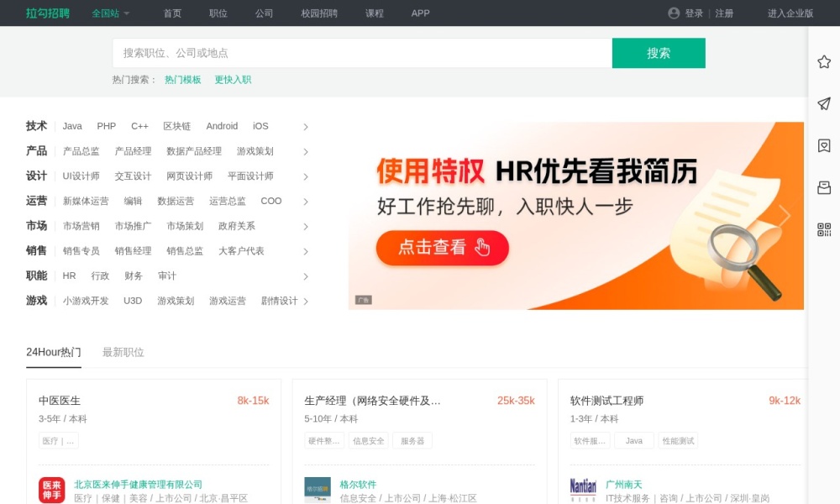
Task: Expand the 市场 category row arrow
Action: coord(306,227)
